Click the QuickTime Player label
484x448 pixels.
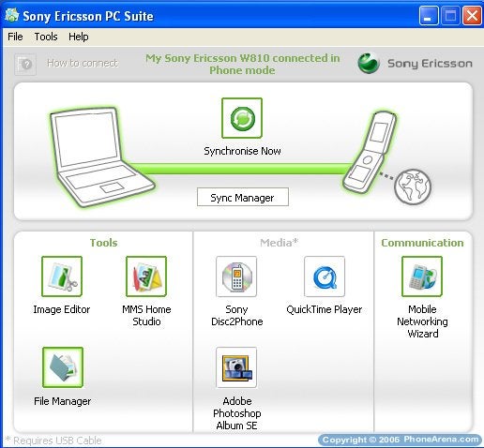point(325,309)
